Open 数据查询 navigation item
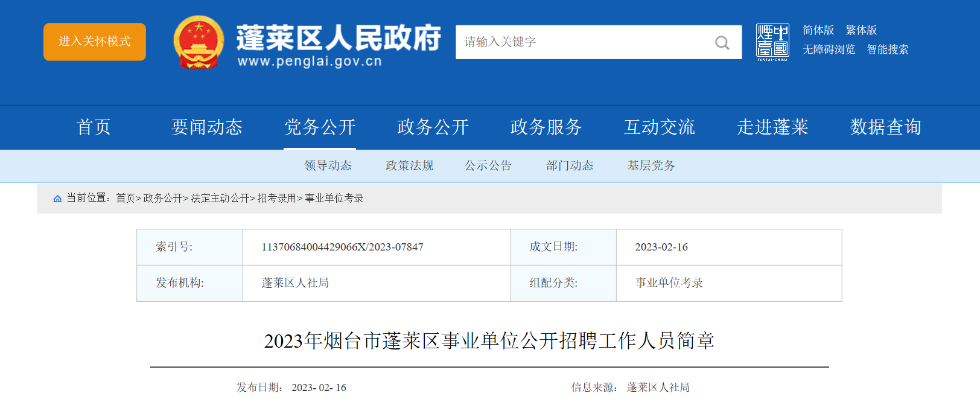 coord(886,127)
